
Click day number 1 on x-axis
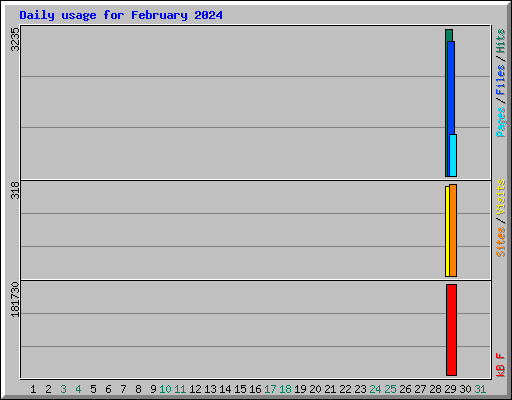click(33, 389)
